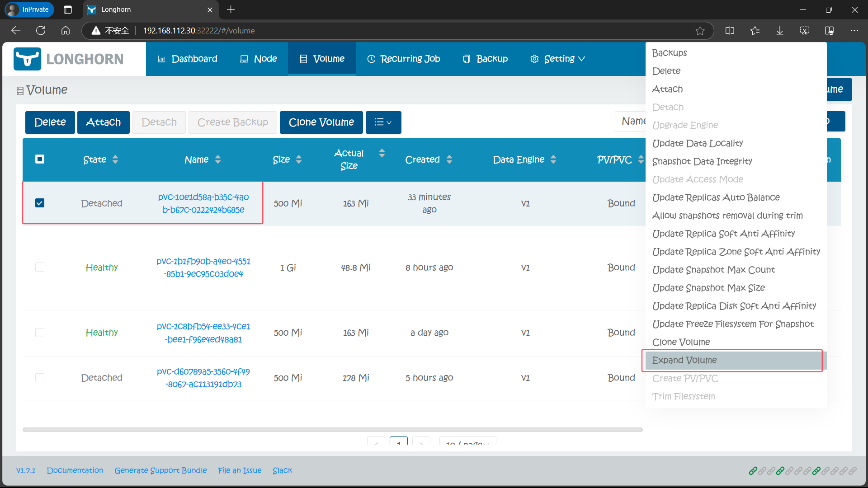Screen dimensions: 868x488
Task: Open a new browser tab with the plus icon
Action: (231, 9)
